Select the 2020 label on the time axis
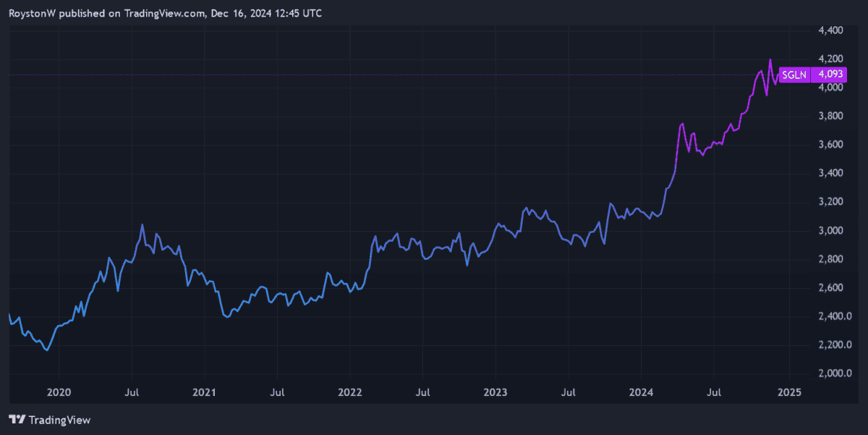This screenshot has width=868, height=435. click(59, 392)
